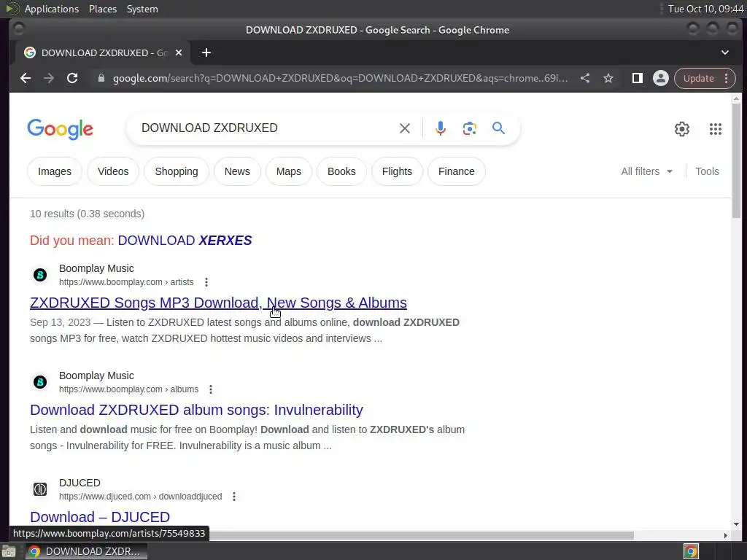Screen dimensions: 747x560
Task: Share this page via share icon
Action: coord(585,78)
